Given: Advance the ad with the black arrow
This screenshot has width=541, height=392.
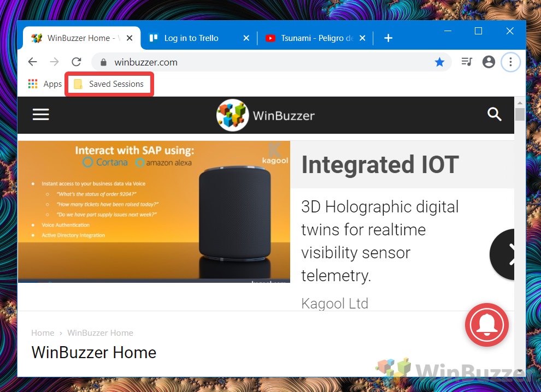Looking at the screenshot, I should point(502,254).
